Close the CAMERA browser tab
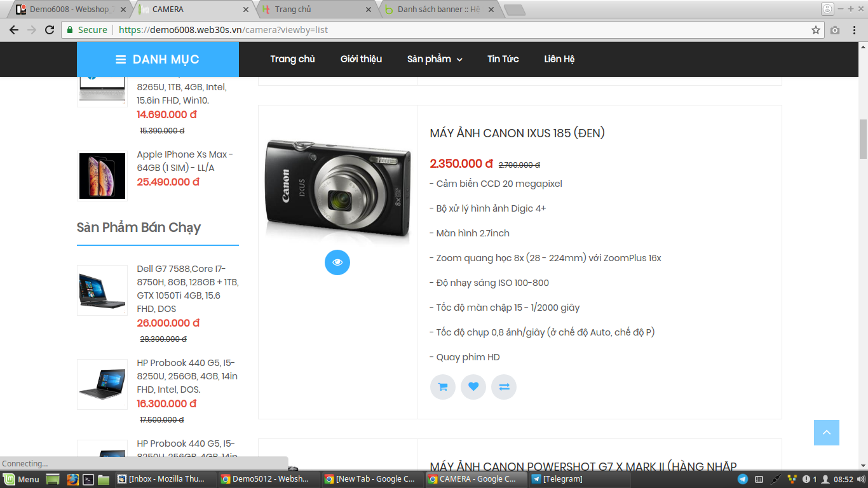This screenshot has width=868, height=488. pos(247,10)
